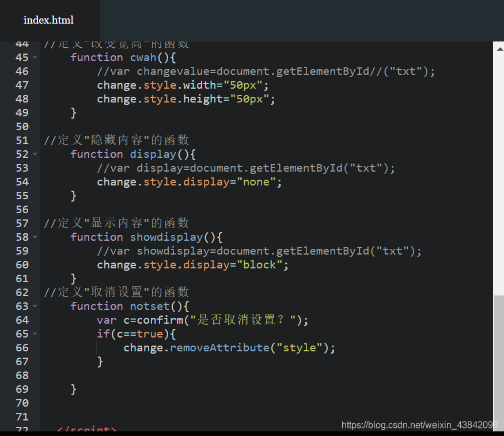Screen dimensions: 504x436
Task: Click the true keyword on line 65
Action: (150, 334)
